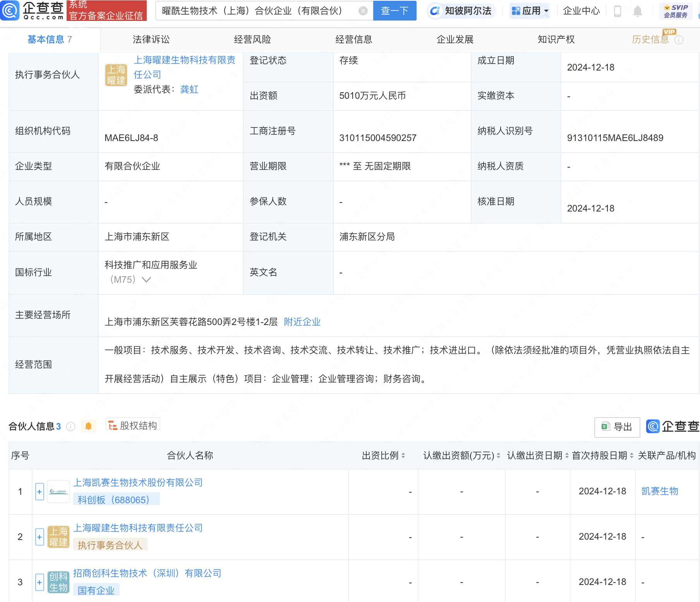Expand row 3 招商创科生物 plus button
The width and height of the screenshot is (700, 602).
point(39,582)
